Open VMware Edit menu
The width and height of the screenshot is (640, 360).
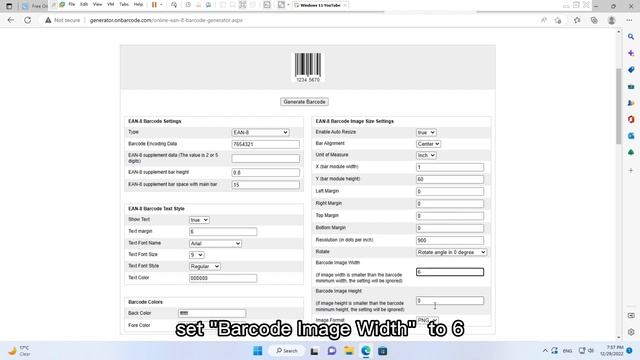click(84, 4)
